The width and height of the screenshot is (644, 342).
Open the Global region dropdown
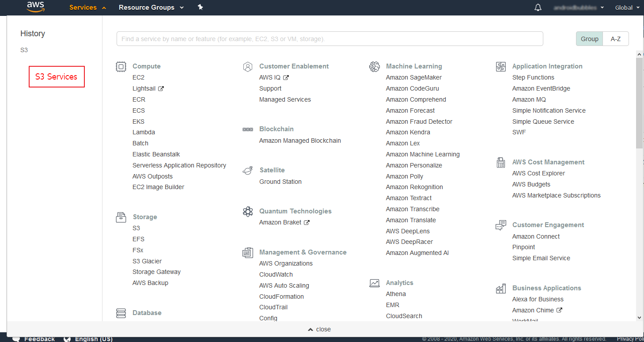click(x=627, y=8)
